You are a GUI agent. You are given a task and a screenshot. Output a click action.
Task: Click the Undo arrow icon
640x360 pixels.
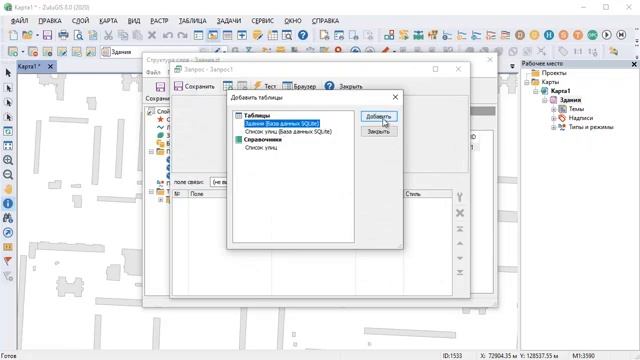[167, 35]
